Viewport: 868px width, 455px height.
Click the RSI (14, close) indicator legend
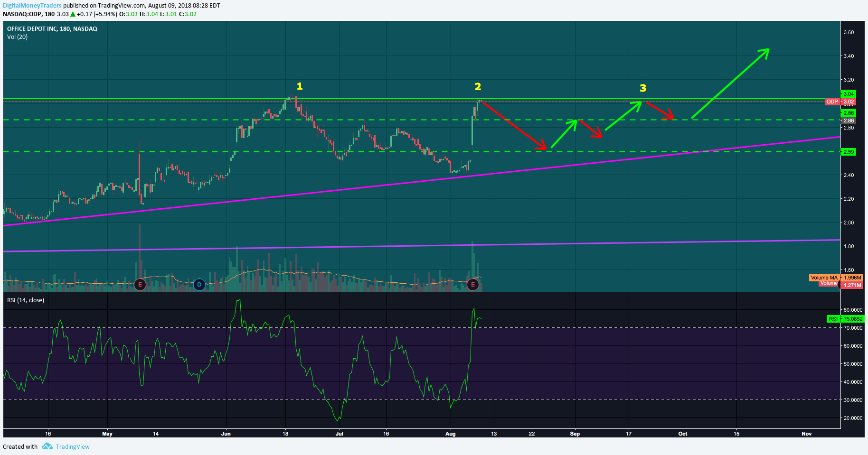pos(26,300)
